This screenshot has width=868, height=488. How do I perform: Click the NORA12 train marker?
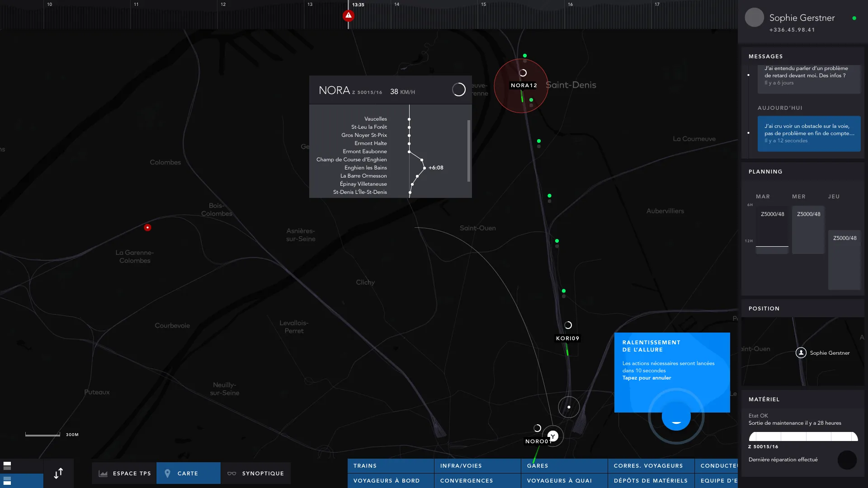pos(524,85)
